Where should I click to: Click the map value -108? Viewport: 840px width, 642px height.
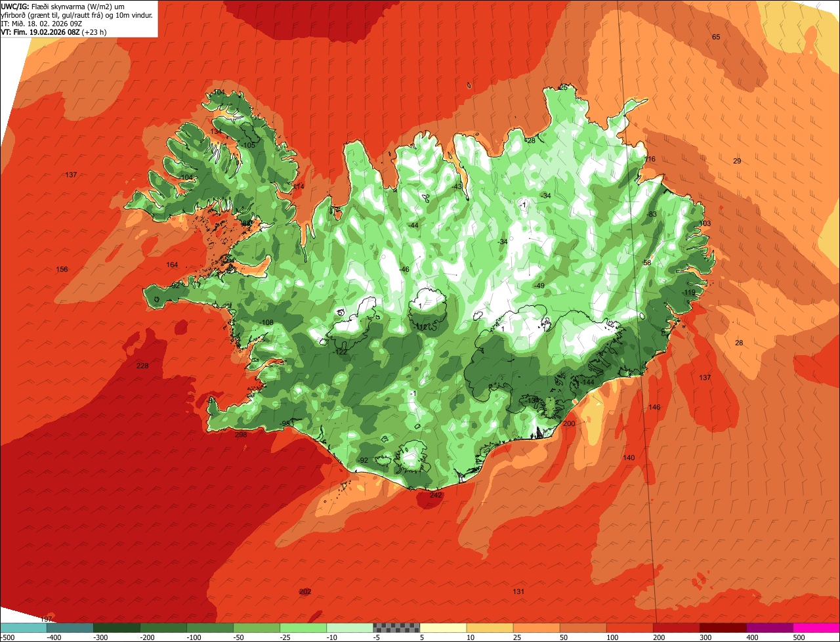coord(266,322)
